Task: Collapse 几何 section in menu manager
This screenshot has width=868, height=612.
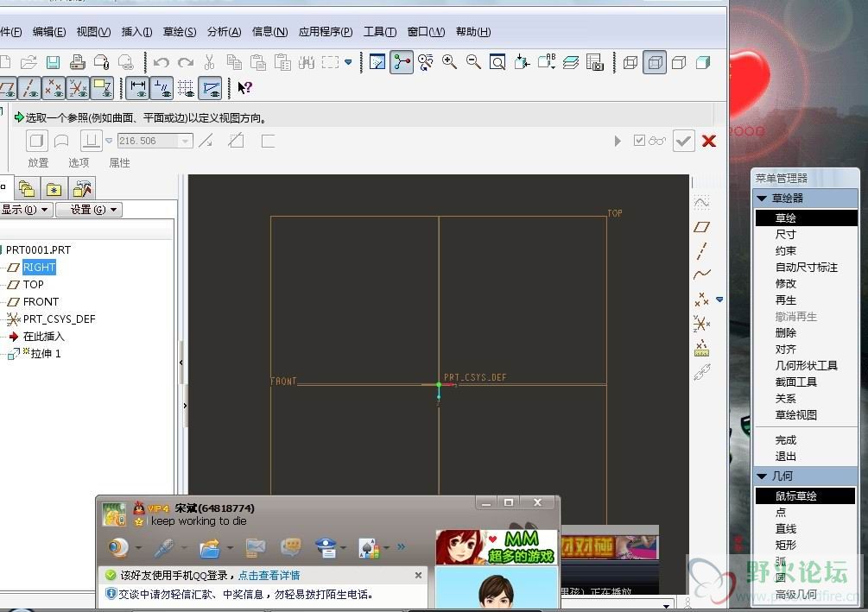Action: click(762, 476)
